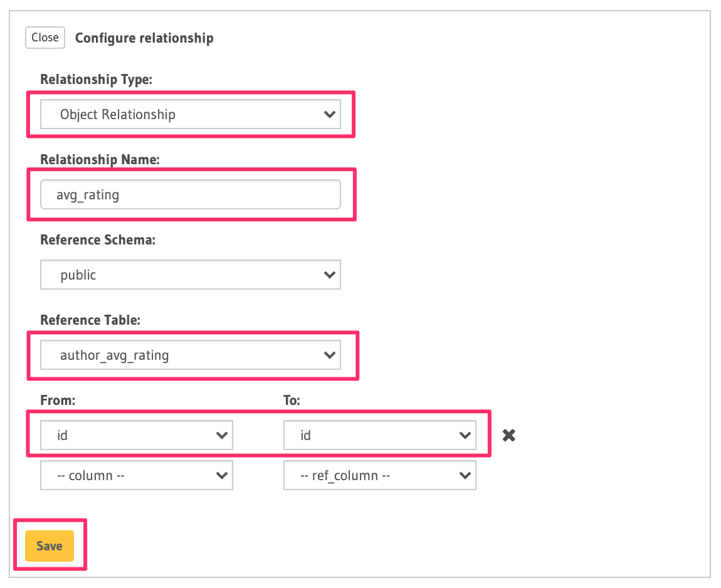Click the chevron on the -- ref_column -- selector
Screen dimensions: 721x588
tap(465, 476)
